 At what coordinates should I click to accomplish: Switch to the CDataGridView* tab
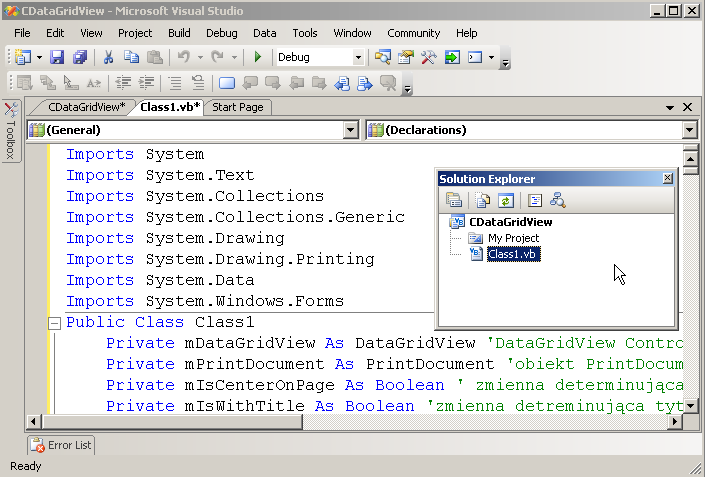[x=87, y=107]
